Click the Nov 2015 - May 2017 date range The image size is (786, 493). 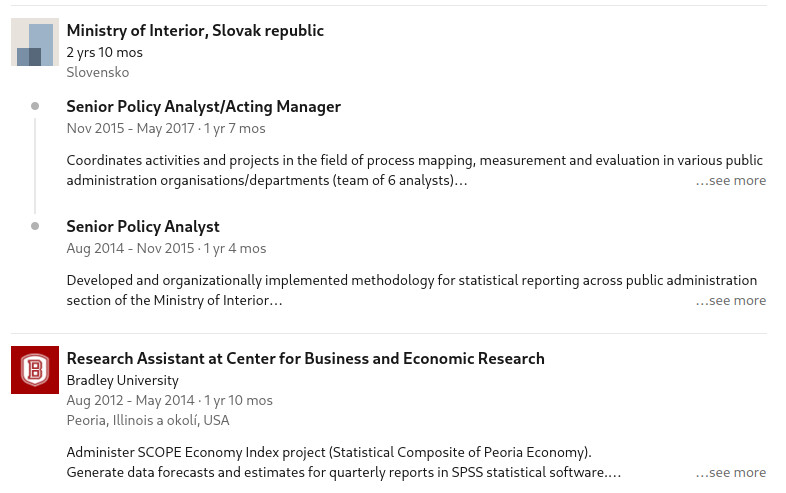[x=130, y=128]
